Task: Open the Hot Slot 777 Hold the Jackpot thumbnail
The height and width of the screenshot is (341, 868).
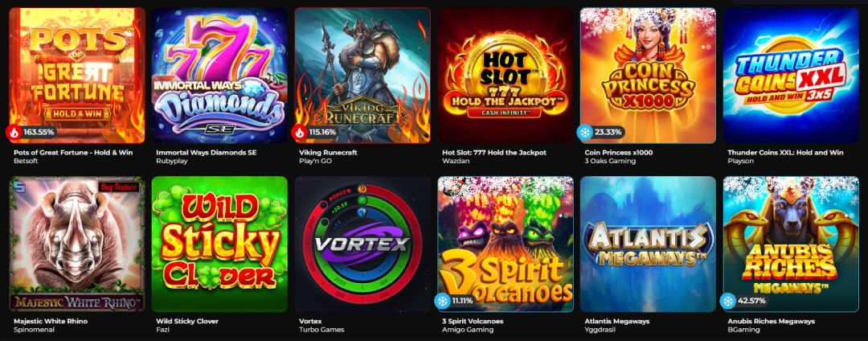Action: [506, 76]
